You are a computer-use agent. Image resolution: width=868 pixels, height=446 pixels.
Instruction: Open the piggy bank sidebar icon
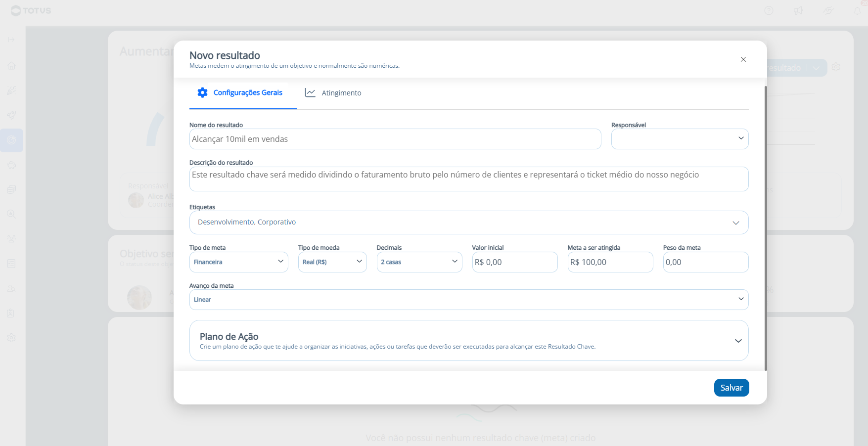click(x=11, y=165)
